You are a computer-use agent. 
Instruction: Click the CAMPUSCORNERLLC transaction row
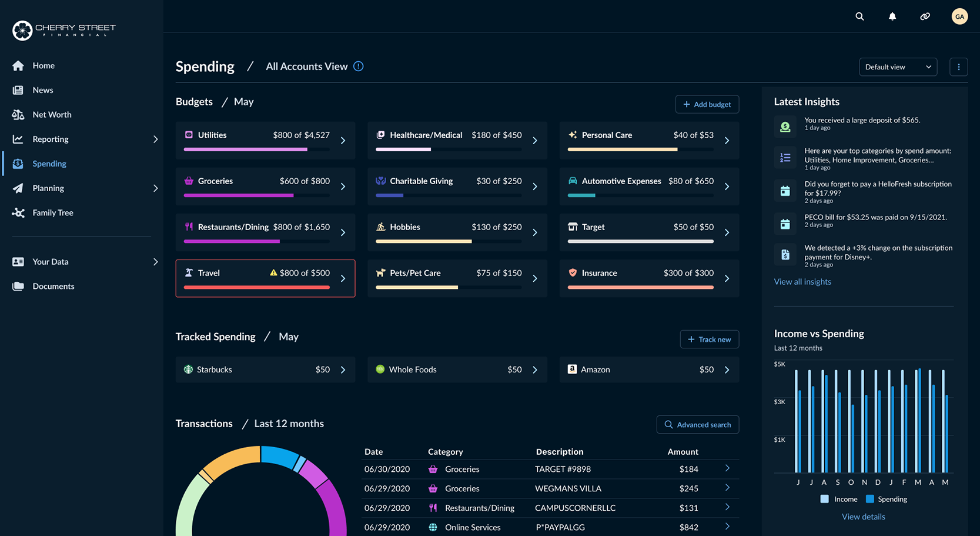click(x=550, y=508)
